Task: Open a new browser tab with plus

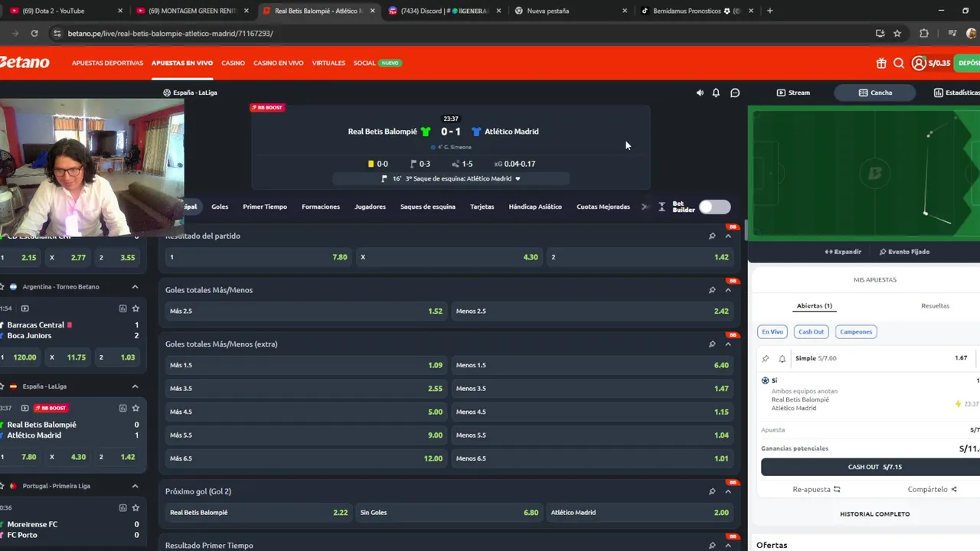Action: click(x=769, y=11)
